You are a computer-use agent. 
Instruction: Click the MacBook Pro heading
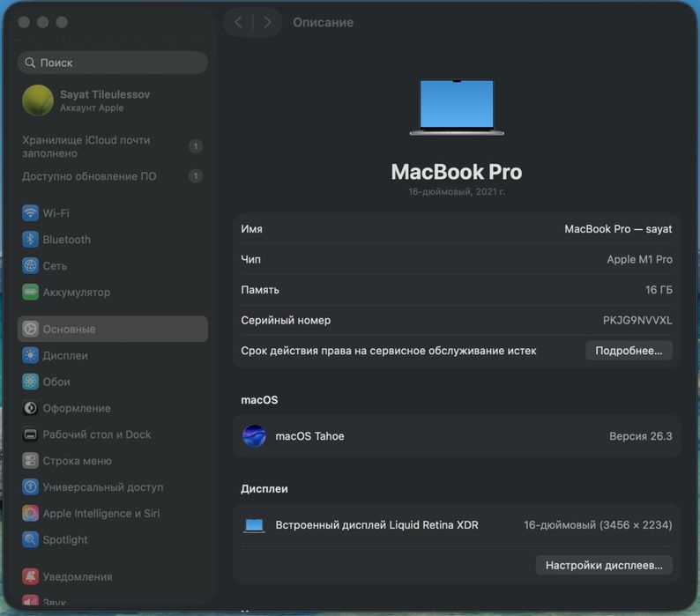pyautogui.click(x=457, y=172)
